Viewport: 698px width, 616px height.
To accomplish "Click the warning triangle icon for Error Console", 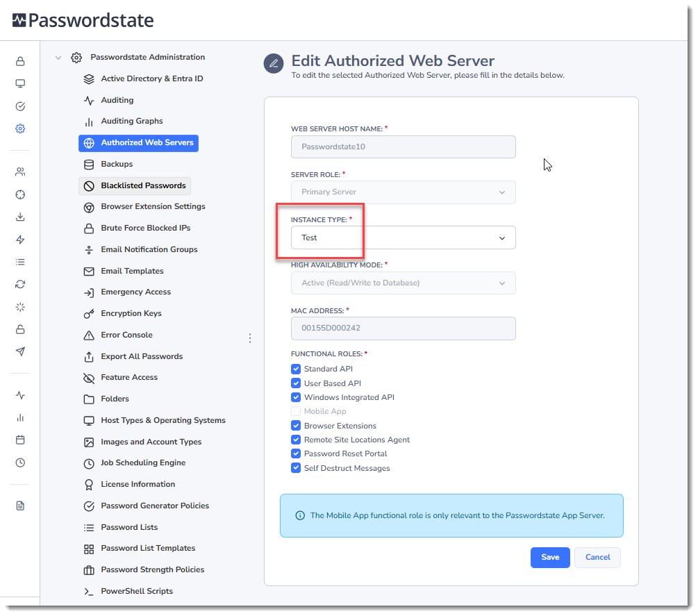I will (x=89, y=335).
